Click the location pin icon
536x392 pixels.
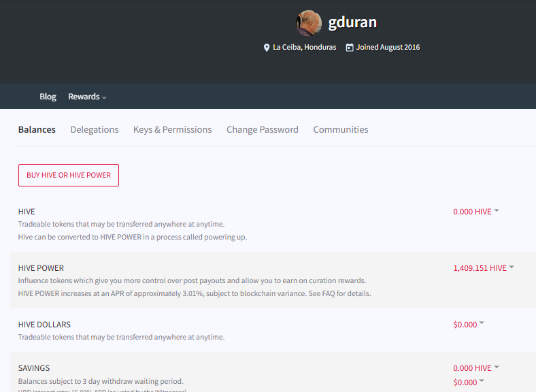click(267, 48)
